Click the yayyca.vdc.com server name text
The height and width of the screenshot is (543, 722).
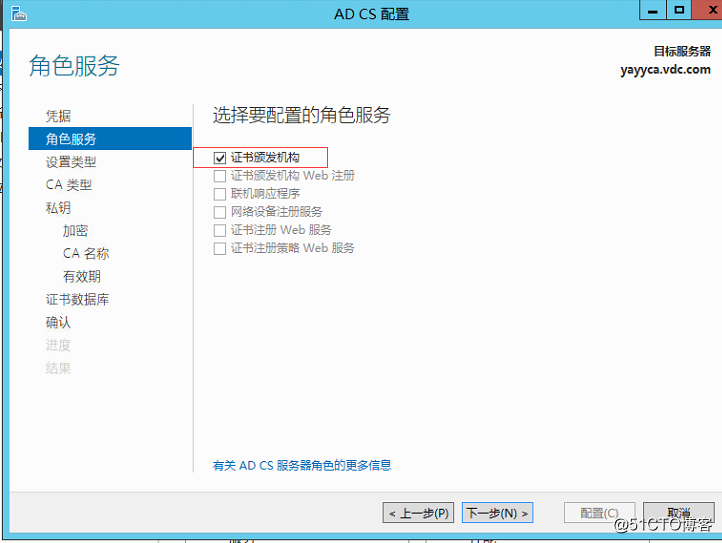[x=665, y=70]
